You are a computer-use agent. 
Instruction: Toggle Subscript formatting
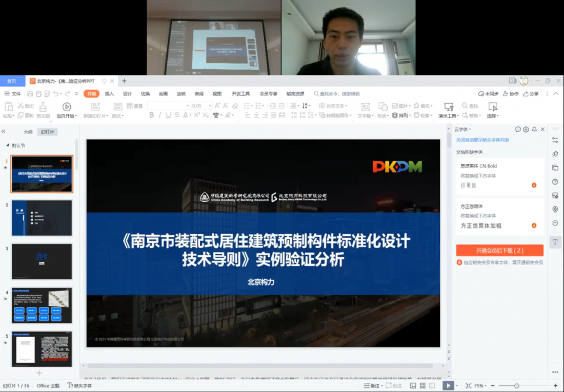click(x=206, y=115)
